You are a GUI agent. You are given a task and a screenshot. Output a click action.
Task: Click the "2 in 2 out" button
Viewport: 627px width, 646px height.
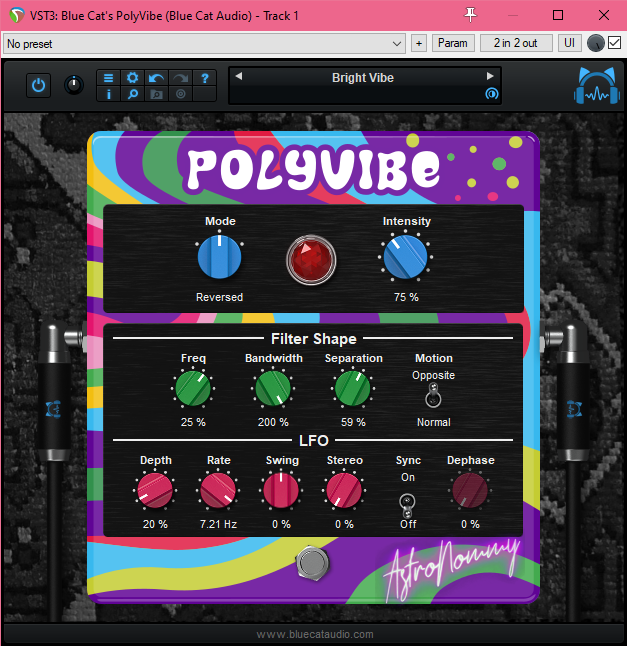click(516, 43)
